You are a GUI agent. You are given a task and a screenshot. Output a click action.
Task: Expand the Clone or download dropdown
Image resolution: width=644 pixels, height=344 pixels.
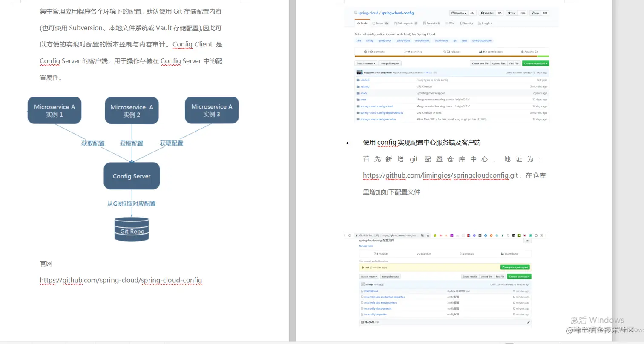tap(536, 63)
